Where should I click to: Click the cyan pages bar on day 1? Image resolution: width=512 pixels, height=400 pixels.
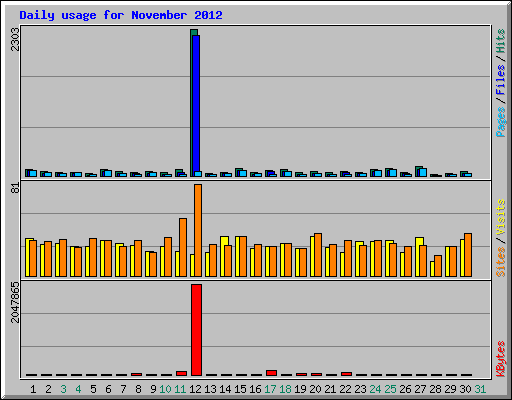pyautogui.click(x=33, y=173)
